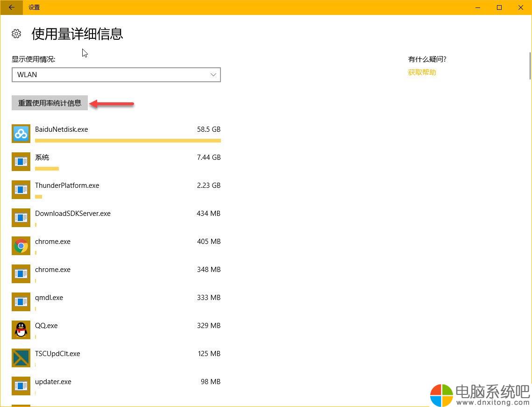This screenshot has width=532, height=407.
Task: Click the 348 MB usage value
Action: click(x=209, y=270)
